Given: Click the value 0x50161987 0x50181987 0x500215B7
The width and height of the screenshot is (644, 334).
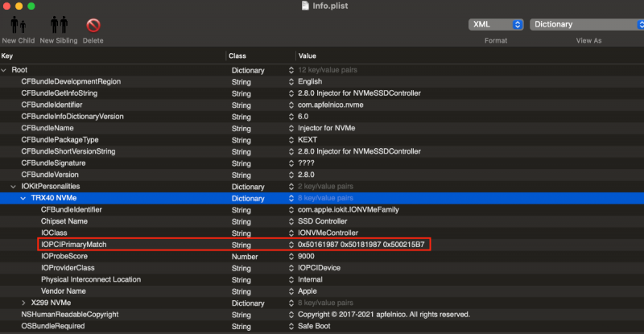Looking at the screenshot, I should [x=361, y=245].
